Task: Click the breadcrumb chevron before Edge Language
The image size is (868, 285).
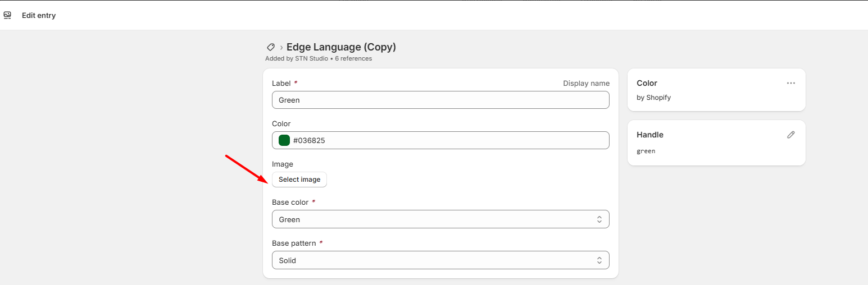Action: coord(281,48)
